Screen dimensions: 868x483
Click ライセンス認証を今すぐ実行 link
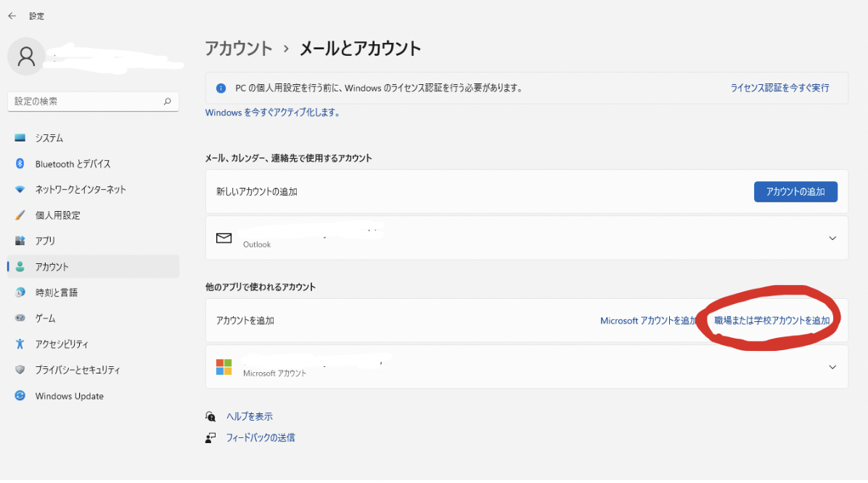pyautogui.click(x=779, y=88)
